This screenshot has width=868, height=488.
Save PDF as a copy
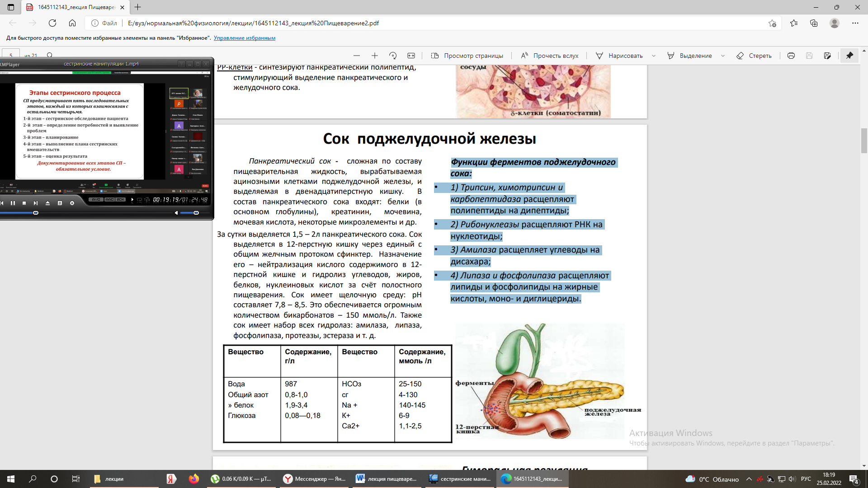pyautogui.click(x=827, y=56)
